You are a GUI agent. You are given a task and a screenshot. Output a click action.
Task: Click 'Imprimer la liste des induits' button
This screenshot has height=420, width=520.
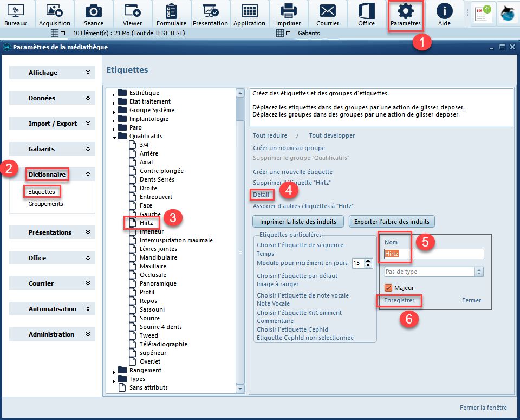click(x=298, y=222)
